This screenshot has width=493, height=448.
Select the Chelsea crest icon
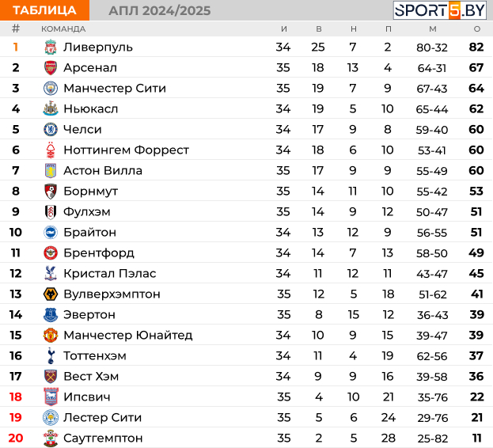click(51, 130)
